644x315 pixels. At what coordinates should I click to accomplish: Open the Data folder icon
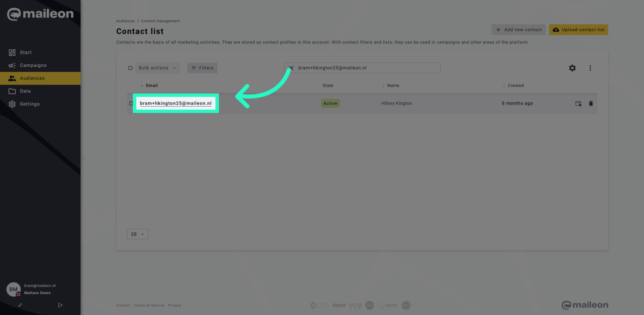click(12, 91)
